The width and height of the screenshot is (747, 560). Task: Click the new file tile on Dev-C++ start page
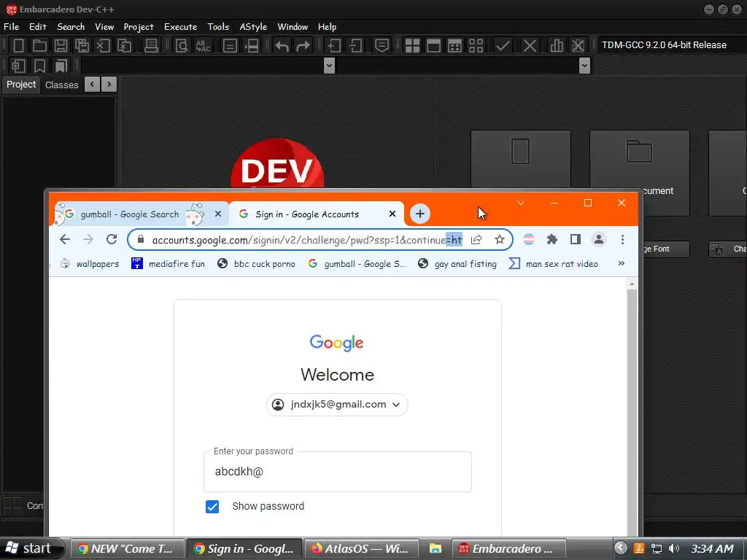tap(520, 160)
